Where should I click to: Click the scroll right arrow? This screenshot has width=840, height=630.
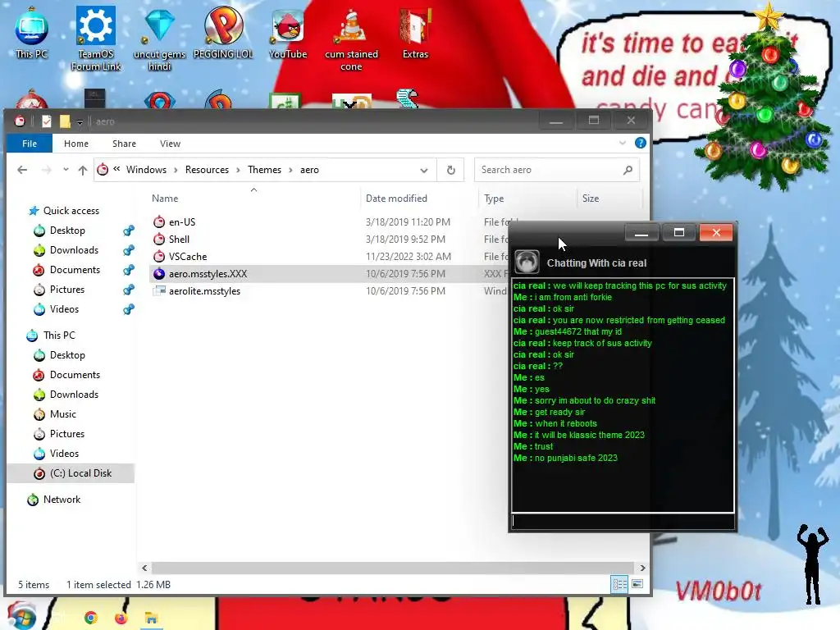tap(642, 568)
